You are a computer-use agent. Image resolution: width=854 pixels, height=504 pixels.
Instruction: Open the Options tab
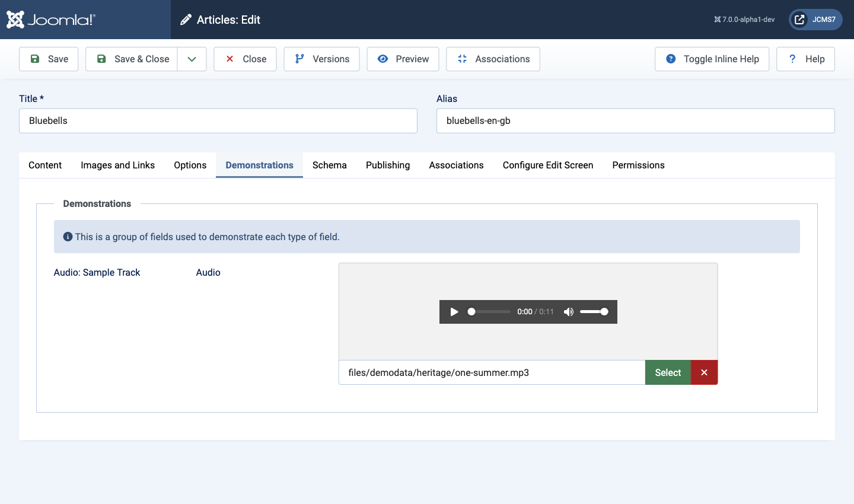coord(190,165)
